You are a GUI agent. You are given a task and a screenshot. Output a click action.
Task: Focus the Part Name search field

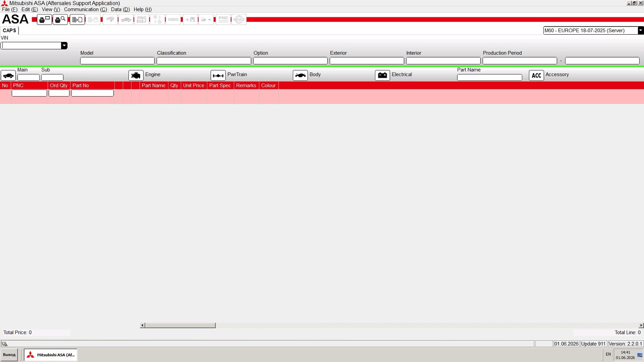point(489,77)
